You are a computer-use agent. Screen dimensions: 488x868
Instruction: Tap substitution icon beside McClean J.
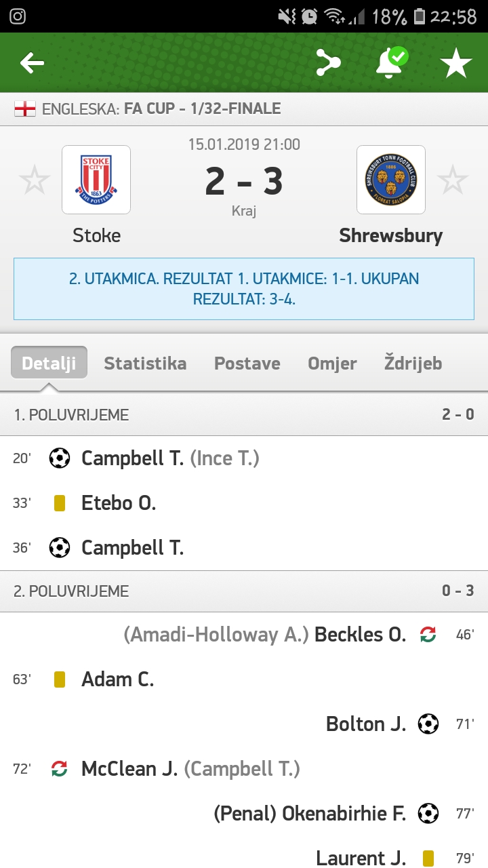pyautogui.click(x=60, y=769)
